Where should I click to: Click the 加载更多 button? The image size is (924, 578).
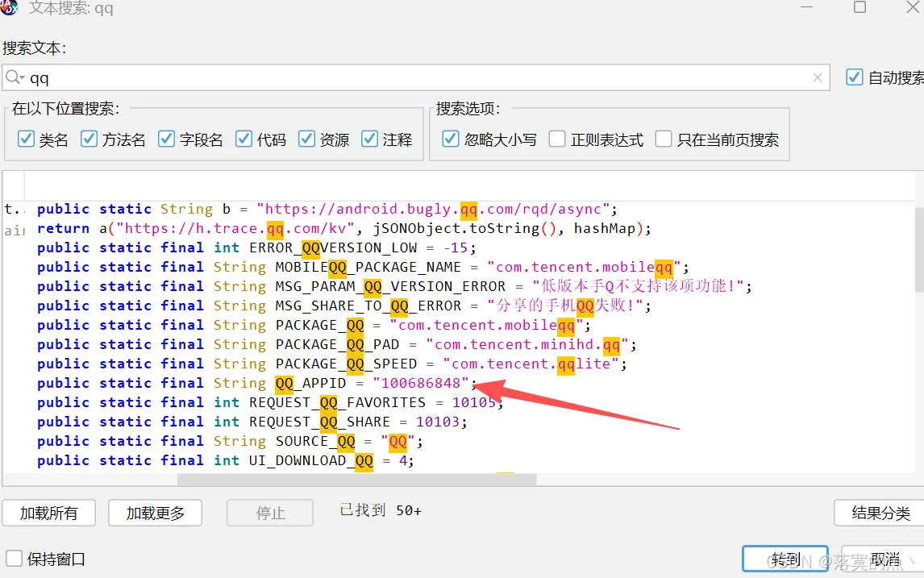[155, 513]
